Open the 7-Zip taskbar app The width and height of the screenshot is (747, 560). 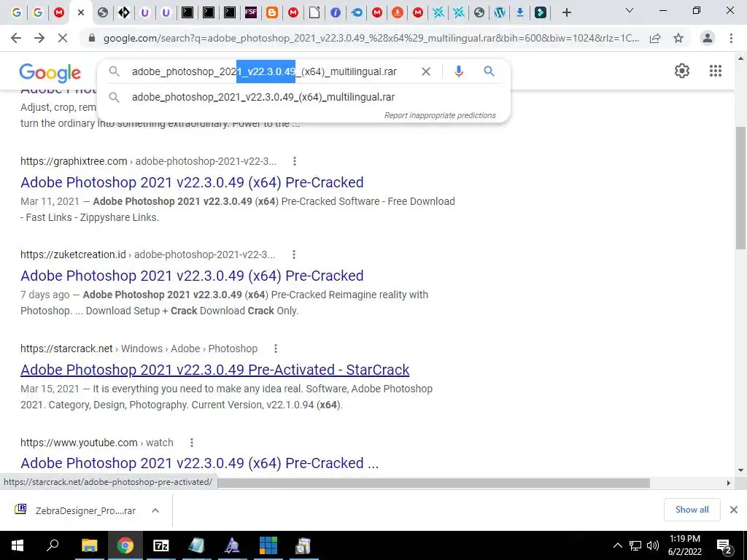(161, 545)
